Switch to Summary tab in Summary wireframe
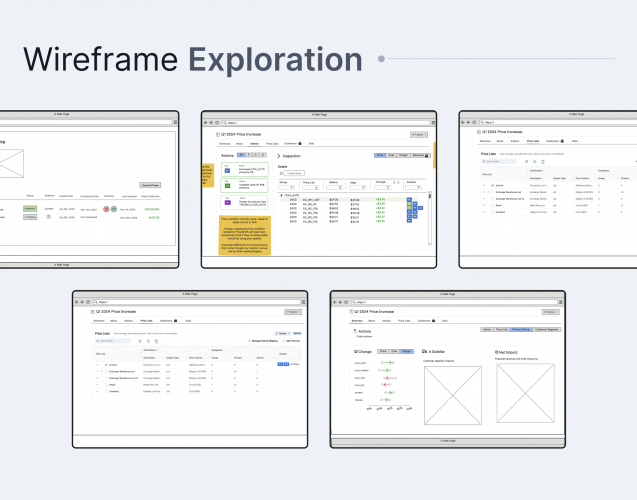 click(357, 321)
